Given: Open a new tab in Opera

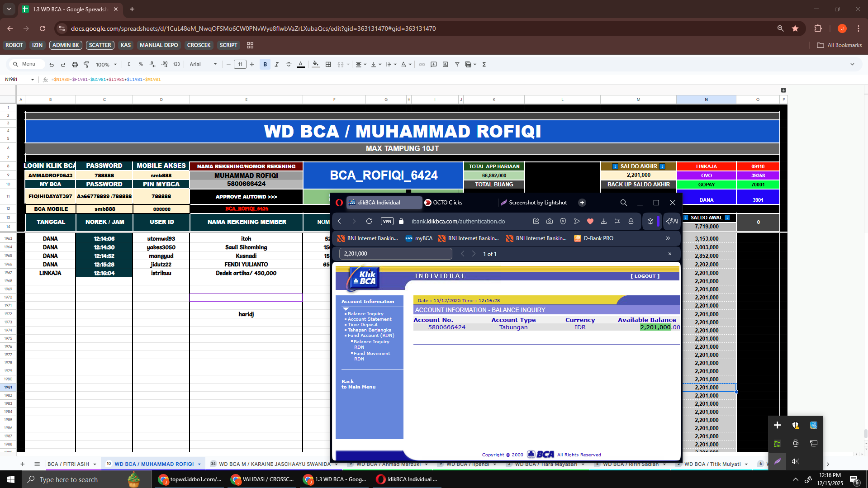Looking at the screenshot, I should point(582,203).
